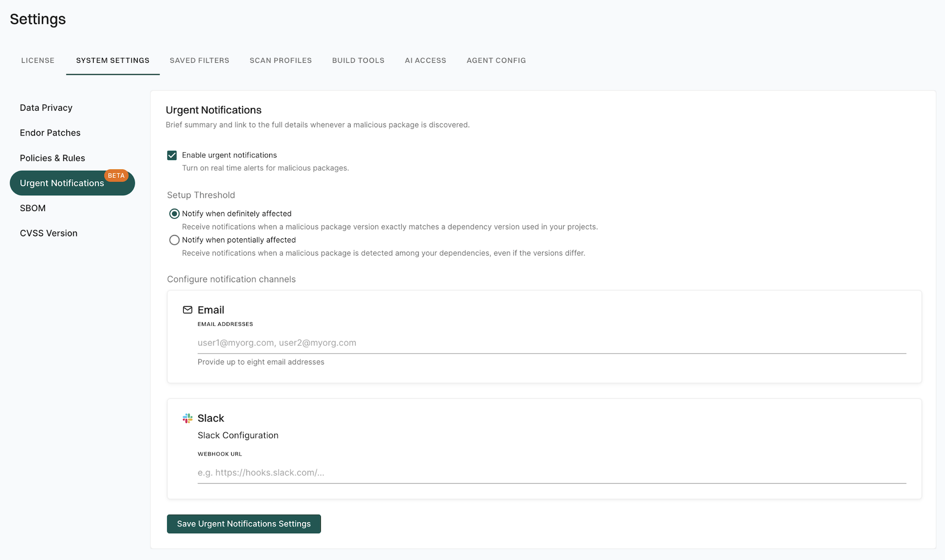This screenshot has height=560, width=945.
Task: Click the Slack webhook URL field
Action: click(551, 472)
